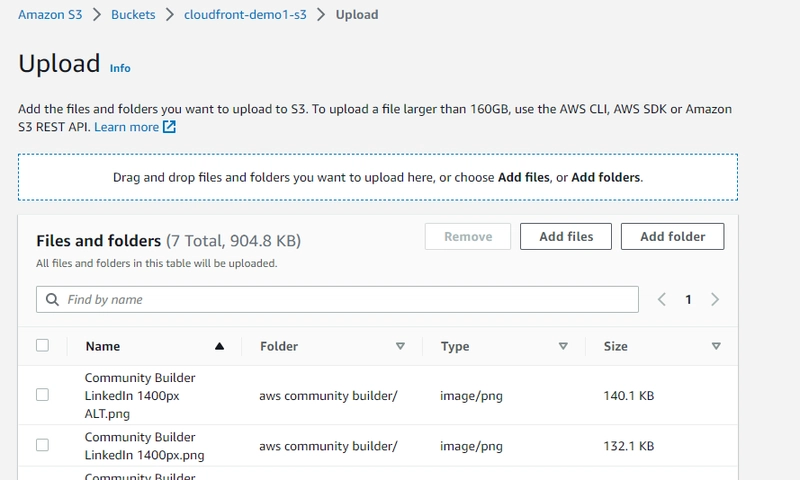Focus the Find by name search field
The height and width of the screenshot is (480, 800).
[337, 299]
